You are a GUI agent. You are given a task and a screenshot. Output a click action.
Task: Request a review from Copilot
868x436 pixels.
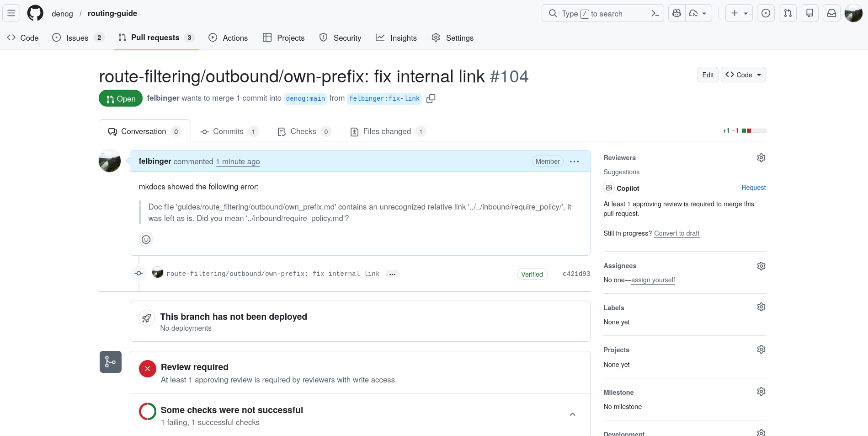[753, 188]
